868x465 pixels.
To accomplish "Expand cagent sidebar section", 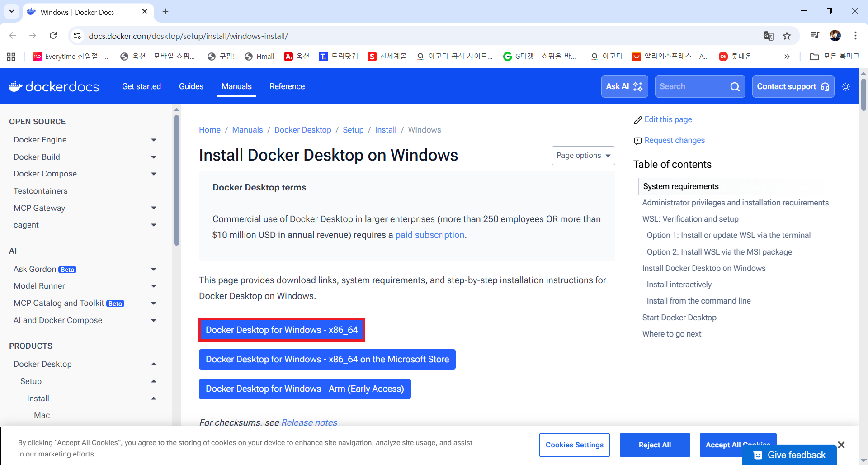I will pyautogui.click(x=154, y=225).
